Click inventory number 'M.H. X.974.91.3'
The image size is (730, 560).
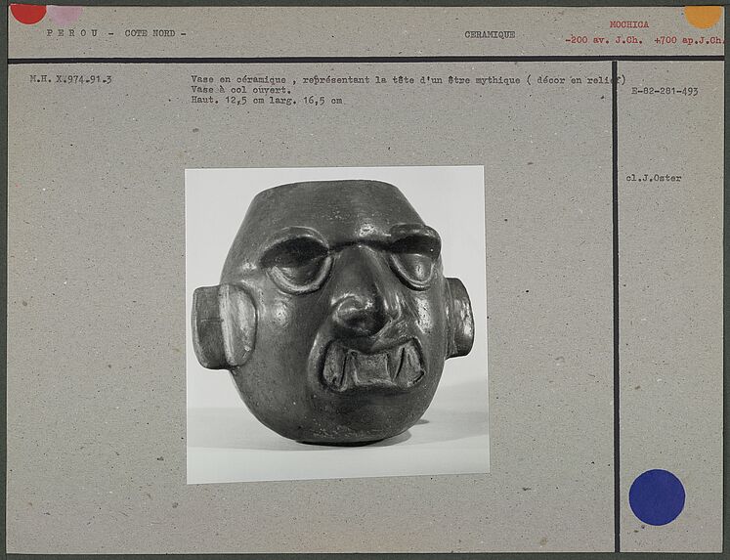[x=70, y=79]
